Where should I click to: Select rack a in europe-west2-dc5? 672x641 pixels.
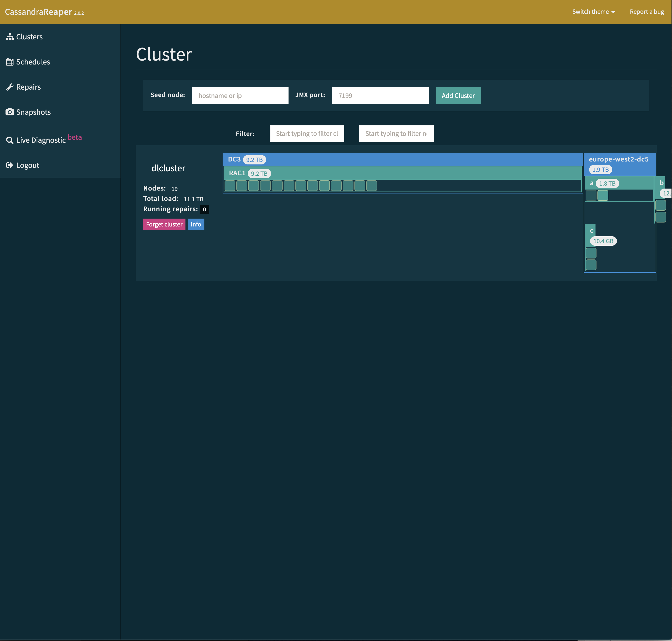pyautogui.click(x=592, y=183)
